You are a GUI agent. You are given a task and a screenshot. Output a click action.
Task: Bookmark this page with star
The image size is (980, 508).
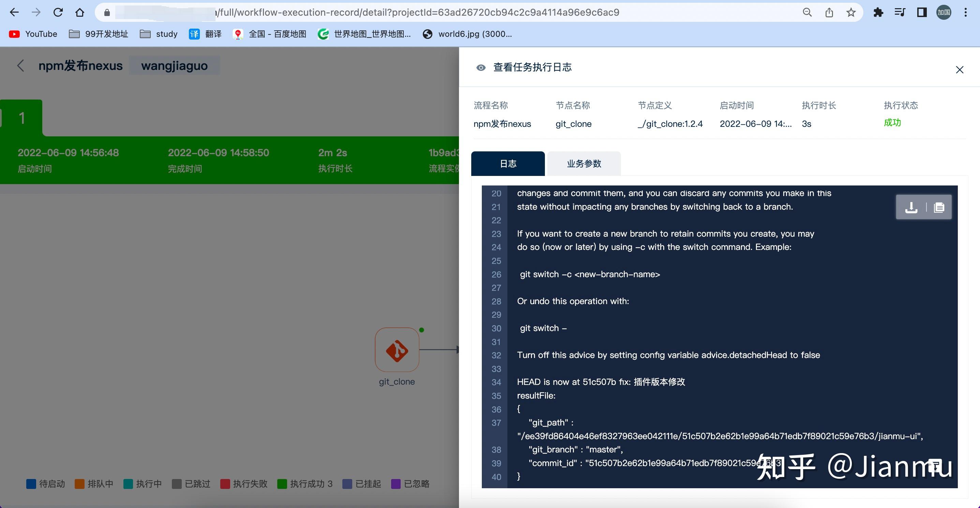(x=851, y=13)
